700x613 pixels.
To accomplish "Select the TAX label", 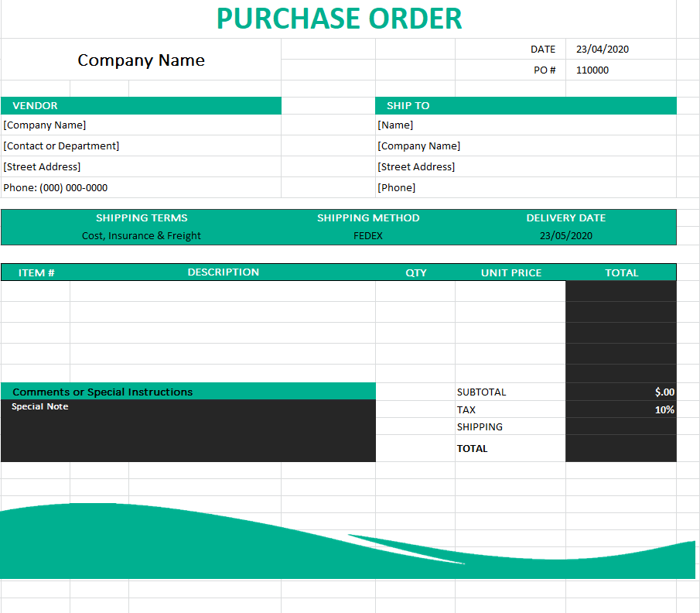I will pos(466,409).
